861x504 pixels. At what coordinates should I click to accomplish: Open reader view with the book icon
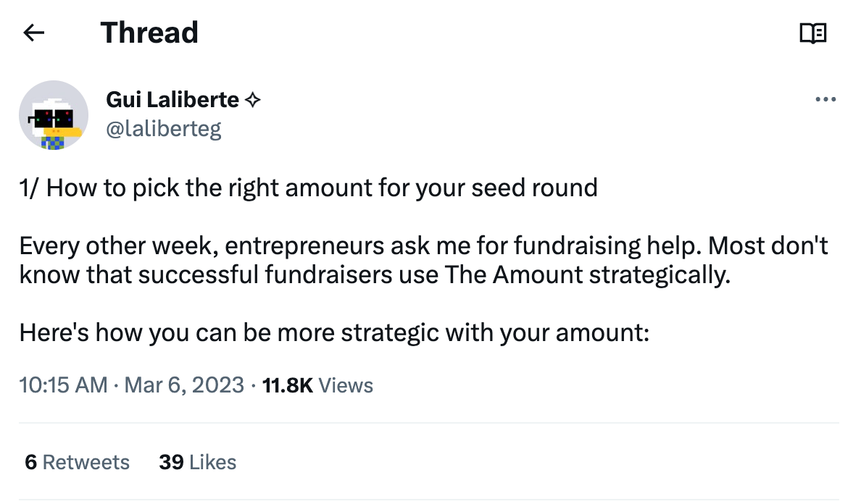pyautogui.click(x=813, y=33)
